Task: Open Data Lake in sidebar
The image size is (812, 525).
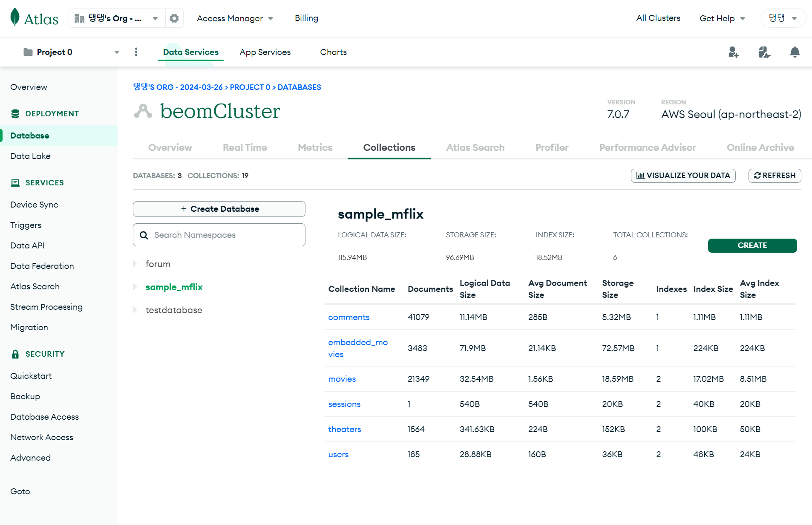Action: (30, 156)
